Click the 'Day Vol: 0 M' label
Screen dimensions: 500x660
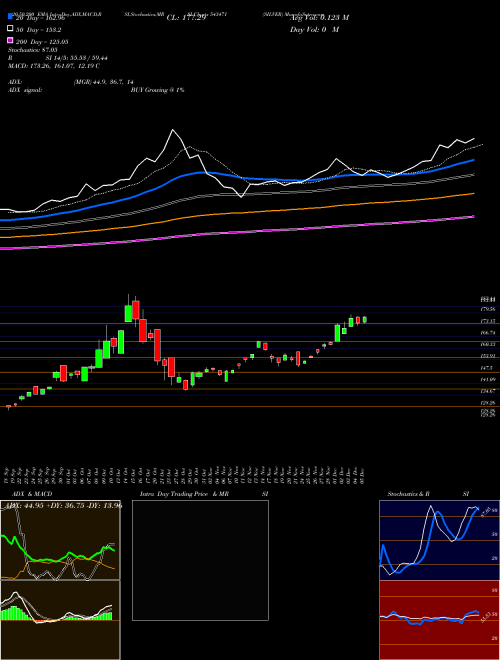(x=314, y=29)
